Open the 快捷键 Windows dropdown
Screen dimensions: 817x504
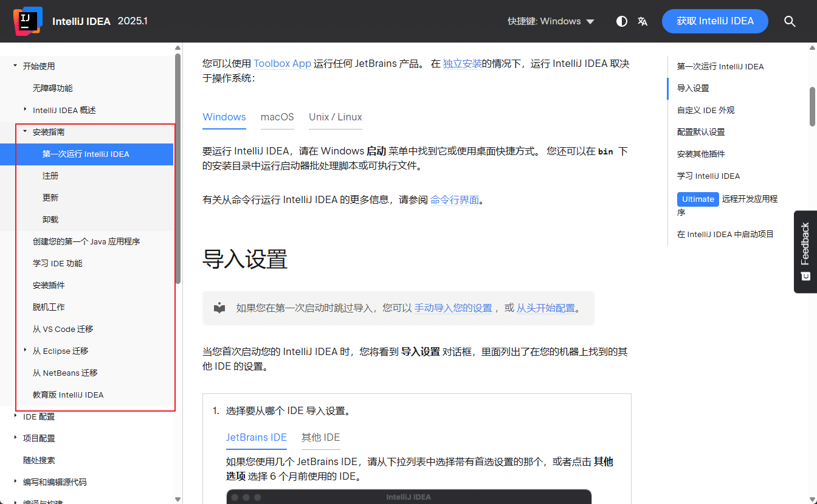pyautogui.click(x=551, y=21)
